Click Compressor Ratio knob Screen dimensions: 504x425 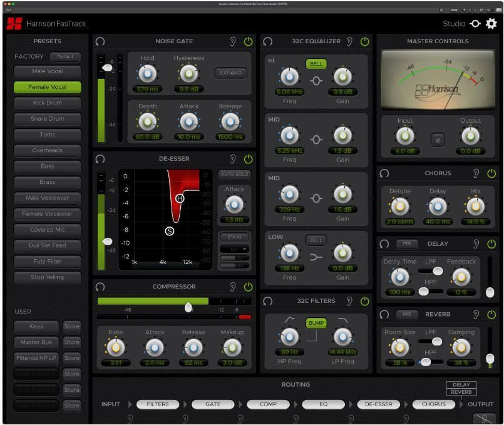click(x=116, y=348)
